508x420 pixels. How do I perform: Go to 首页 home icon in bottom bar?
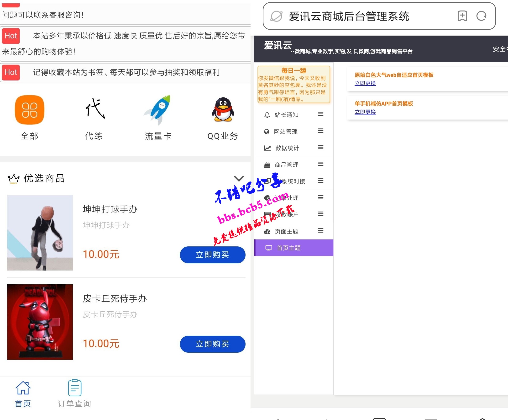[x=23, y=387]
